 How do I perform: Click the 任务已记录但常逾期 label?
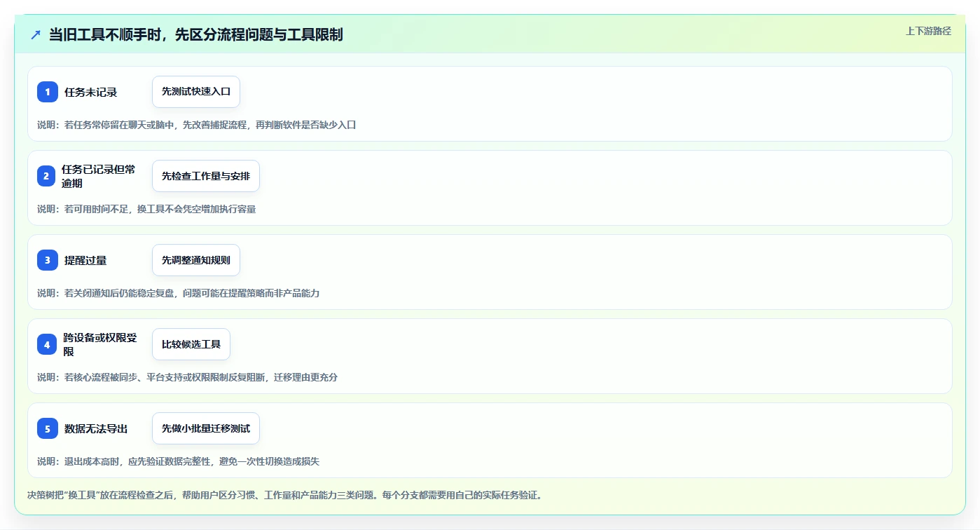click(99, 176)
